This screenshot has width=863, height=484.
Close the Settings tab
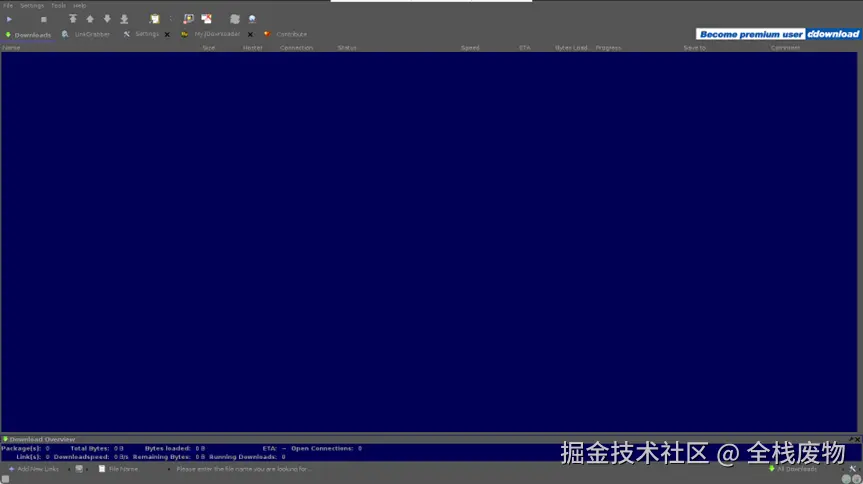tap(167, 35)
